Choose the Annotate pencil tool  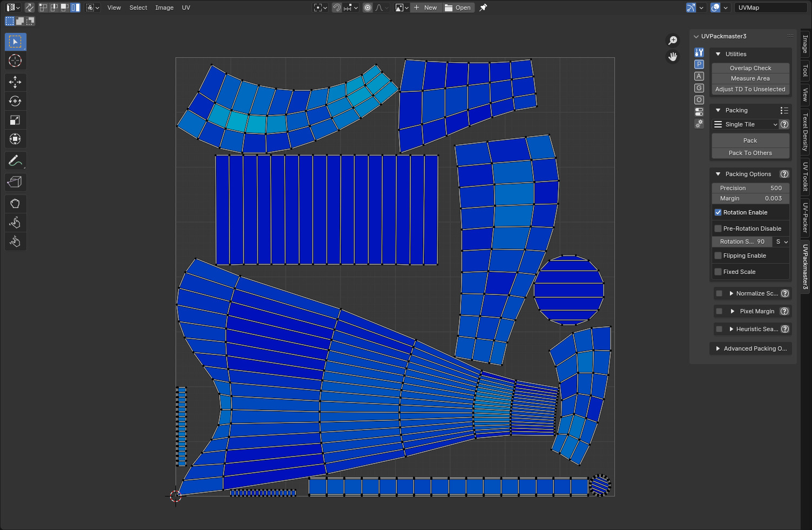[15, 160]
